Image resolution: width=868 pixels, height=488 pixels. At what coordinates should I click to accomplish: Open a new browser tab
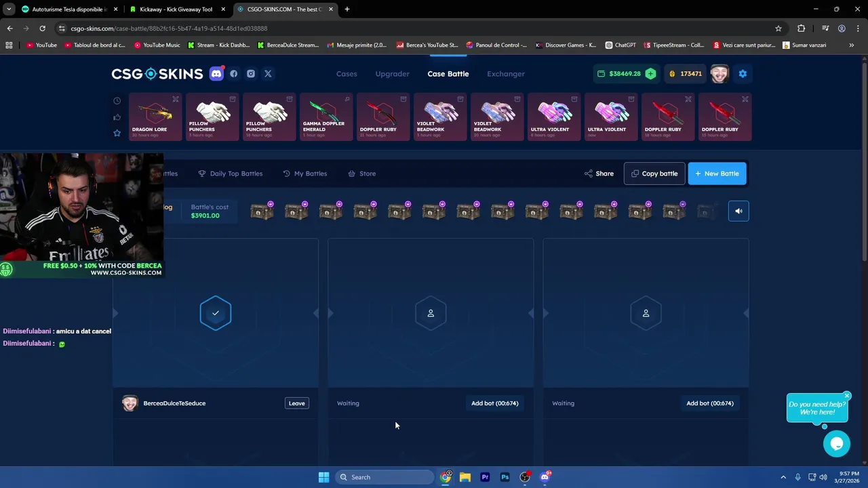(x=347, y=9)
